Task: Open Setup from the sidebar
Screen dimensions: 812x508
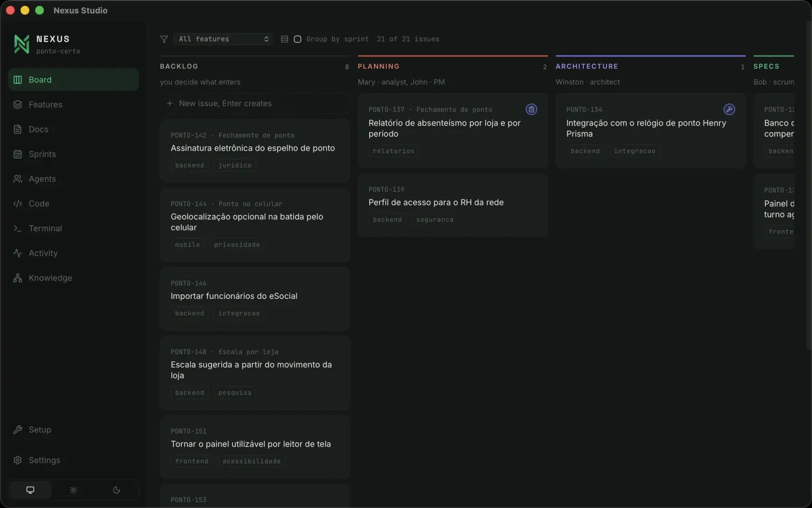Action: coord(74,429)
